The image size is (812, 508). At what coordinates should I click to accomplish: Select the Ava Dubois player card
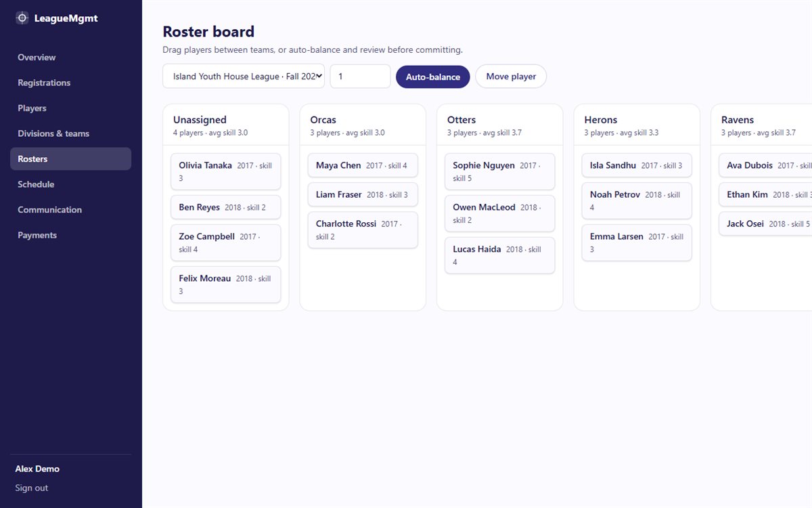click(x=765, y=165)
